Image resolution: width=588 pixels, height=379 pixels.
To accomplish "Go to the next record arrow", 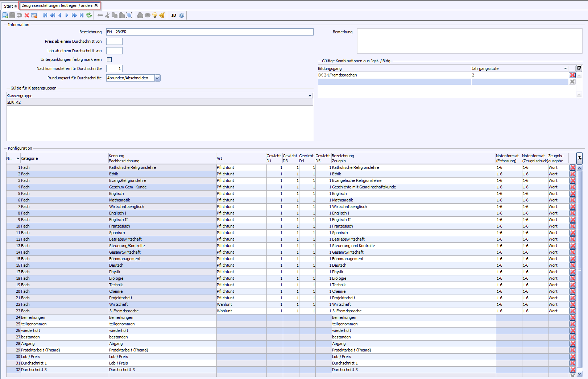I will pyautogui.click(x=67, y=15).
